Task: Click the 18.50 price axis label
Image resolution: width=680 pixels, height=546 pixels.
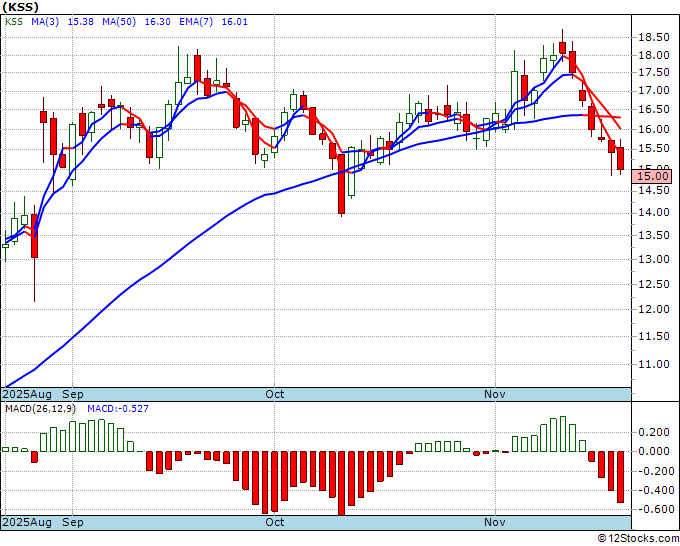Action: coord(654,37)
